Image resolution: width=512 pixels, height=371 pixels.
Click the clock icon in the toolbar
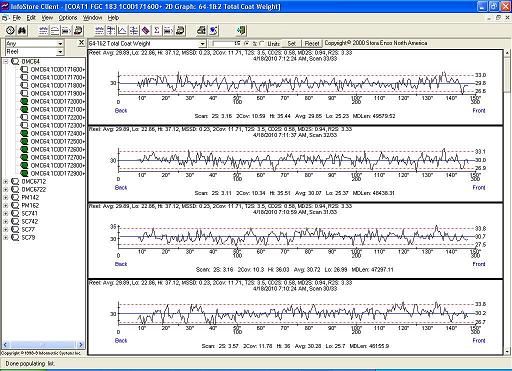coord(10,31)
